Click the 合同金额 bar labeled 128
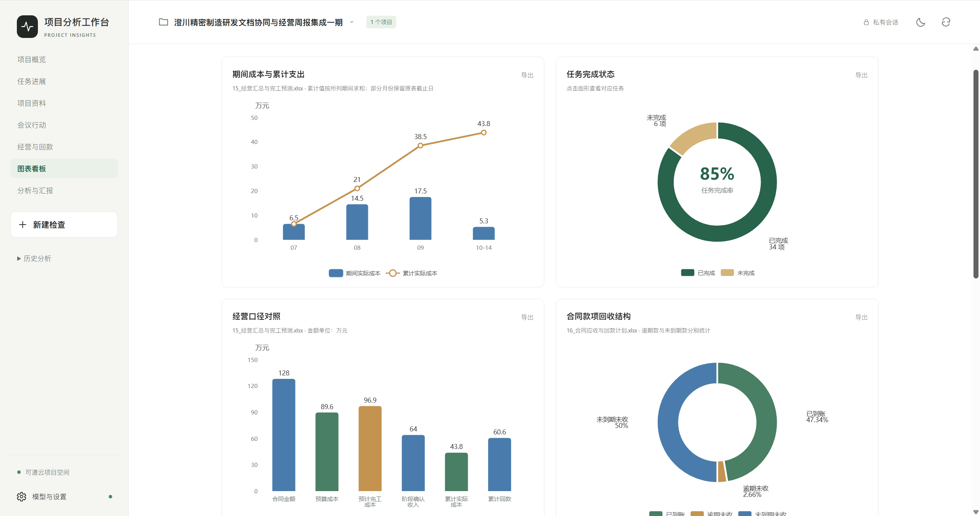980x516 pixels. (x=284, y=435)
